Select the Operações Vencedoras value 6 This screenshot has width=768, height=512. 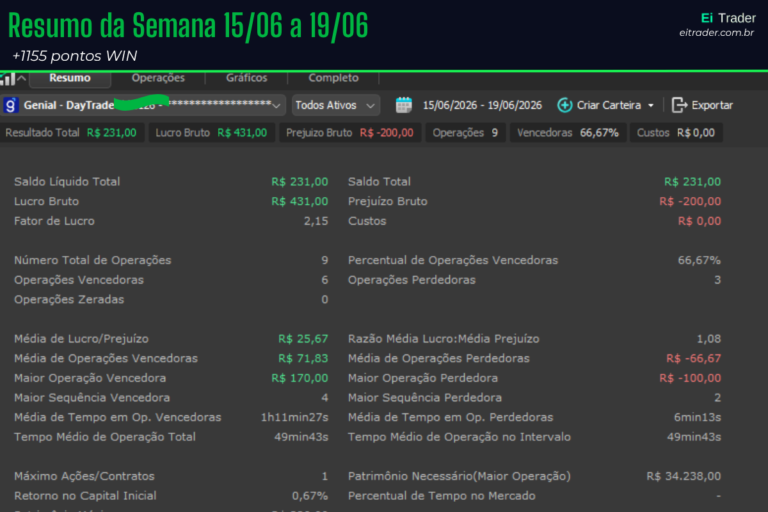tap(325, 280)
